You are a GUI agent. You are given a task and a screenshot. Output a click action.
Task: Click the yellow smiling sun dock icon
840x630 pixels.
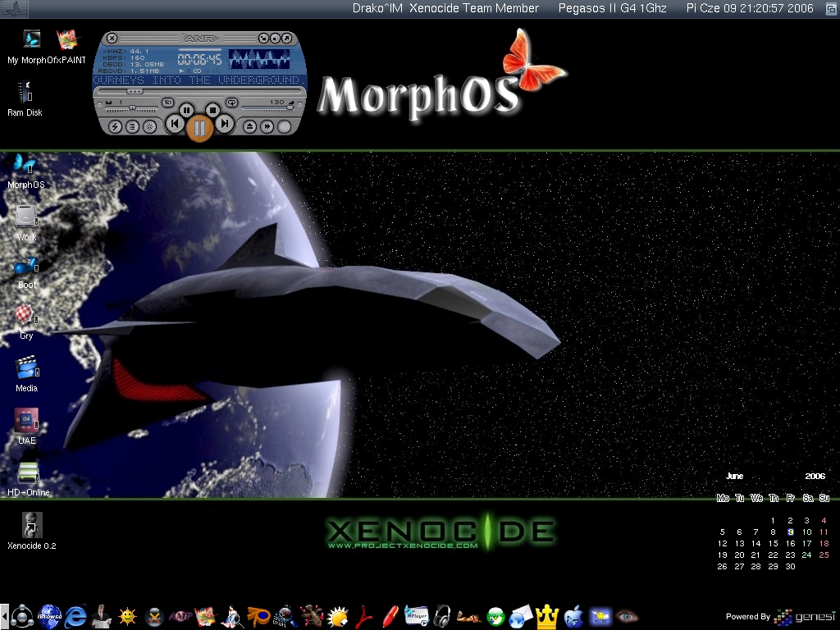[x=127, y=617]
